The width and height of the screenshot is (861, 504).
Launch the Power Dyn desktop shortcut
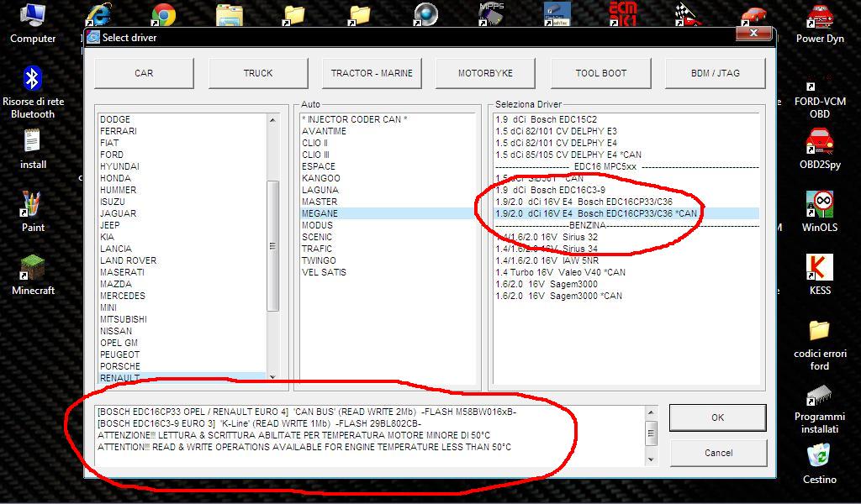(x=819, y=23)
